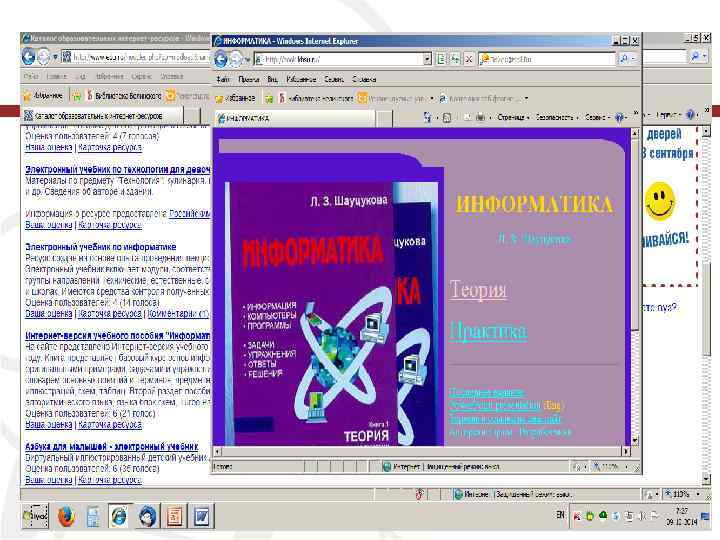Open the Избранное menu in menu bar

[301, 79]
